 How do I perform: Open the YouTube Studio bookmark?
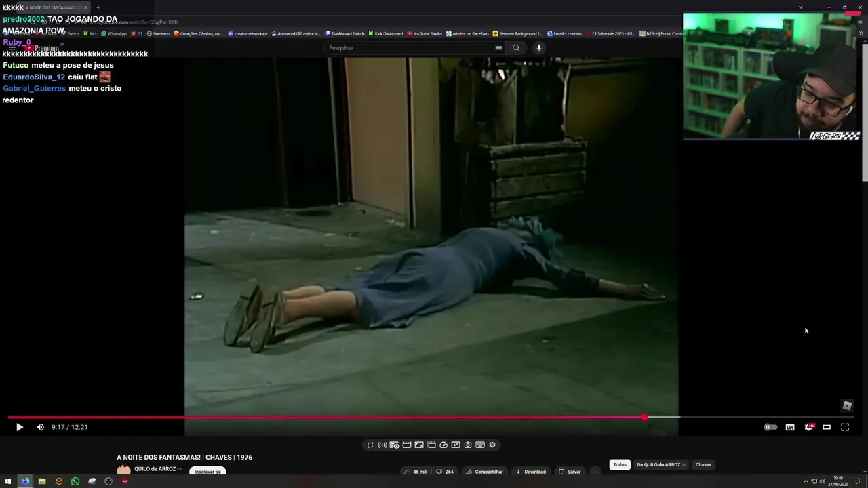(425, 33)
